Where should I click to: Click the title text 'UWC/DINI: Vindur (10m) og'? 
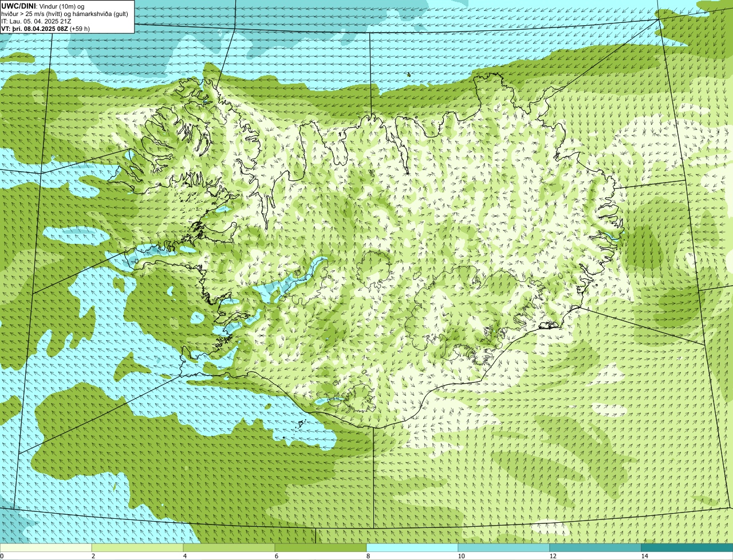coord(43,6)
